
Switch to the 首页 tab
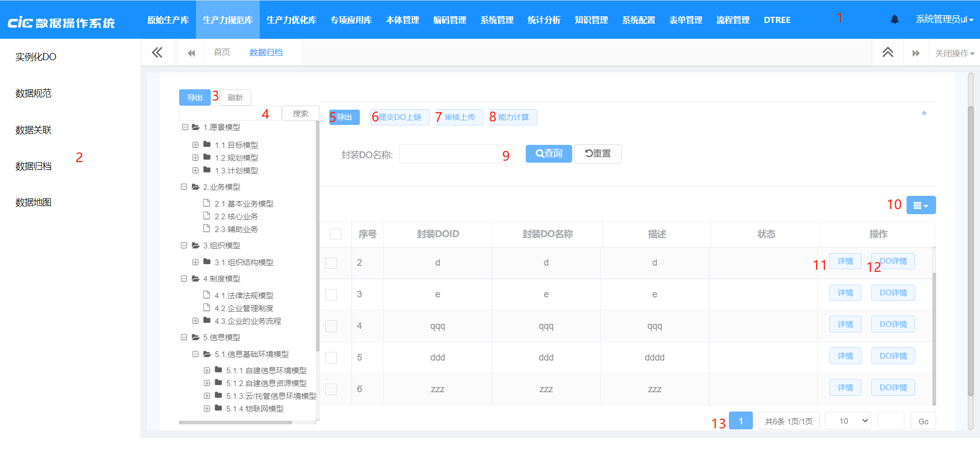click(x=222, y=52)
